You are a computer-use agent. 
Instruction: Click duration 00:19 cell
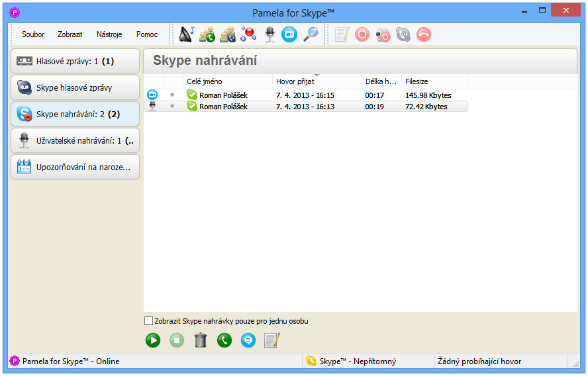coord(375,107)
